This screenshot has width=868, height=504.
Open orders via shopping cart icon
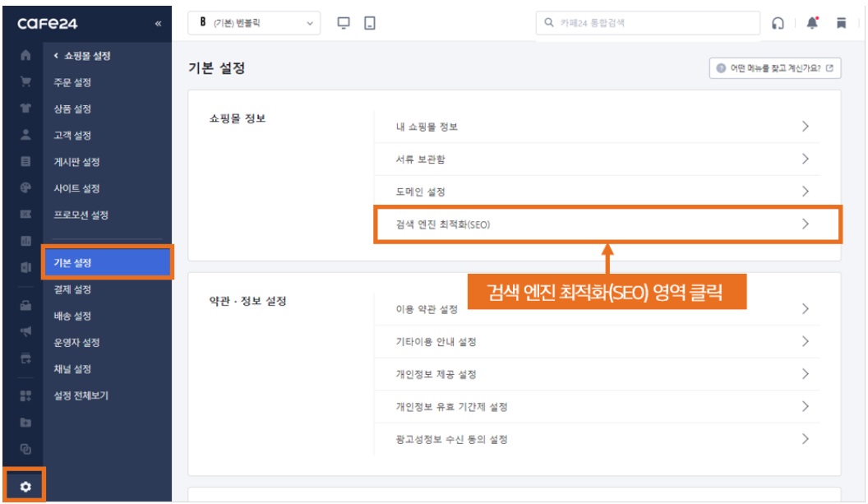coord(25,81)
